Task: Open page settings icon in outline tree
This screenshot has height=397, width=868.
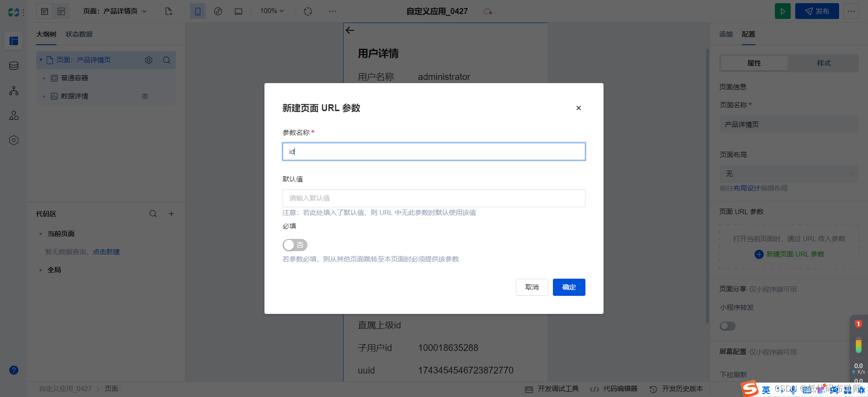Action: (x=149, y=60)
